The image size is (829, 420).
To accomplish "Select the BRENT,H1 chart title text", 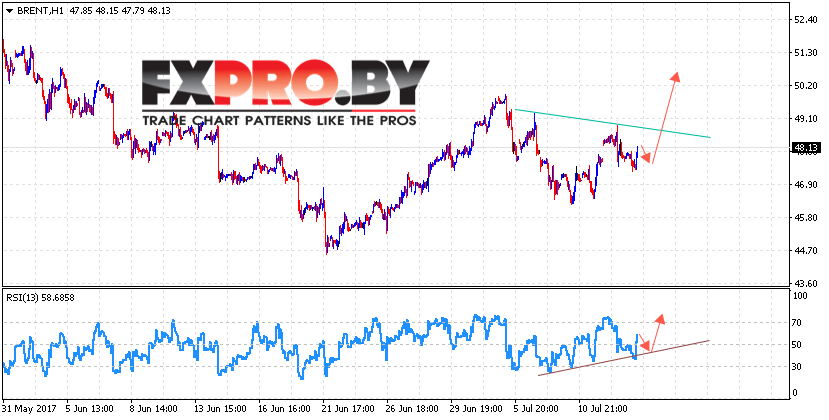I will 35,11.
